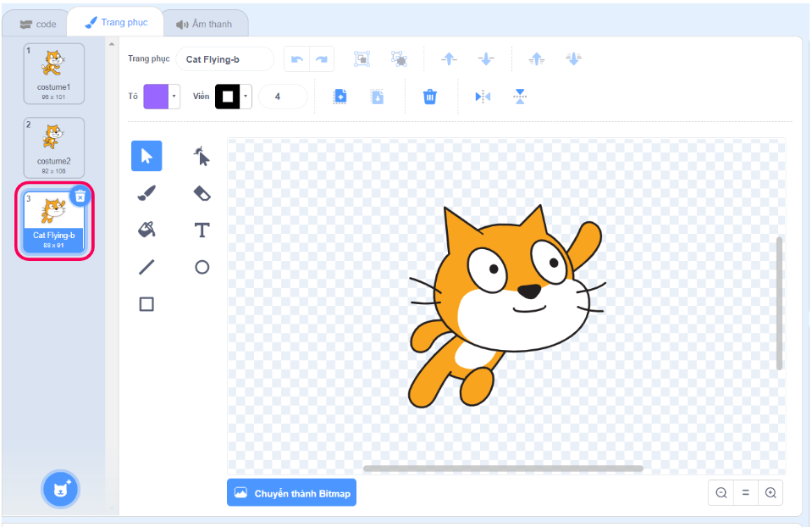Reset canvas zoom with equals button

[x=746, y=493]
